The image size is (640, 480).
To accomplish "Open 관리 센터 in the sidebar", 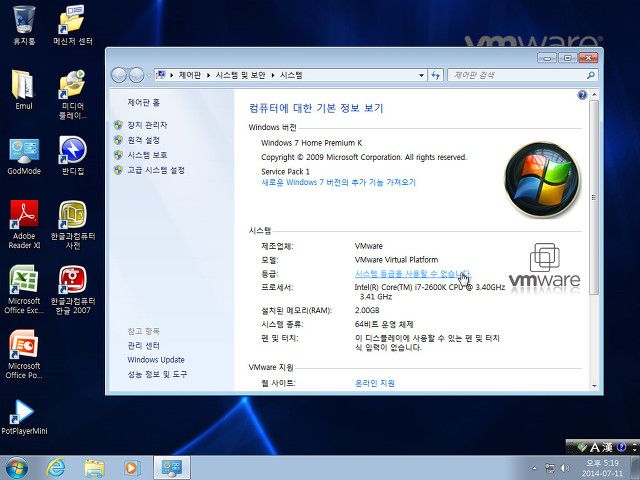I will [x=143, y=346].
